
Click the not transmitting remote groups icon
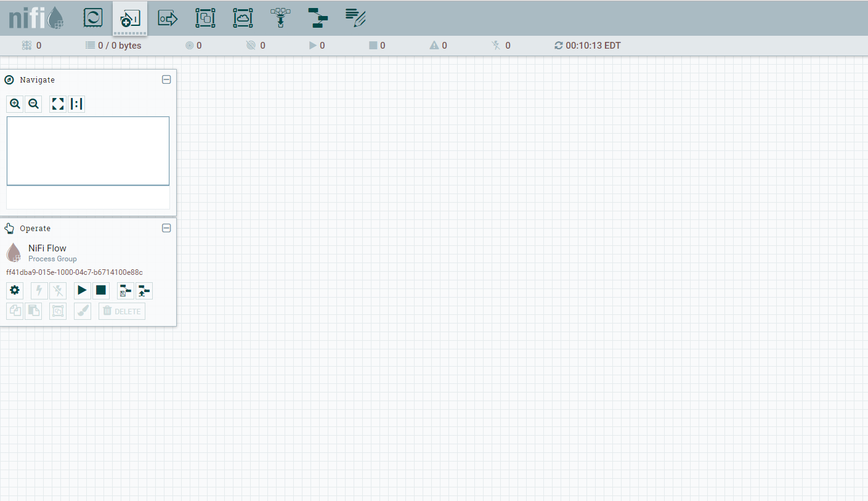tap(250, 46)
